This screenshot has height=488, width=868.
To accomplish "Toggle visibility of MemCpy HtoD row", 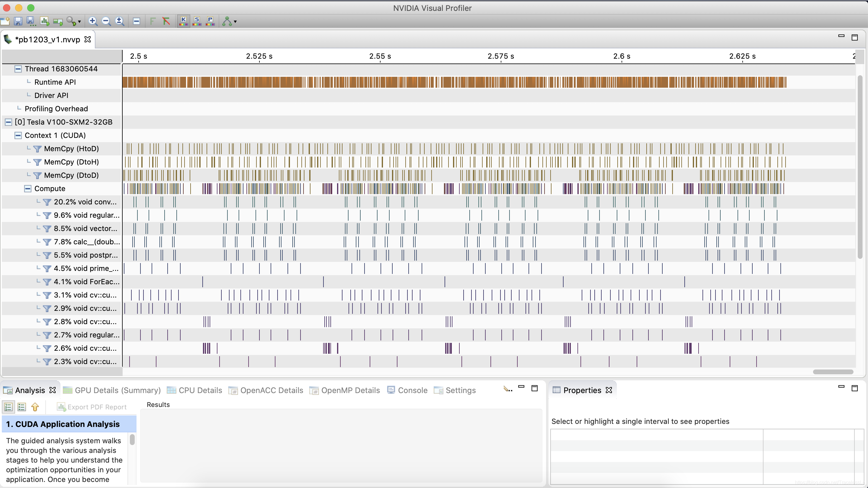I will [36, 148].
